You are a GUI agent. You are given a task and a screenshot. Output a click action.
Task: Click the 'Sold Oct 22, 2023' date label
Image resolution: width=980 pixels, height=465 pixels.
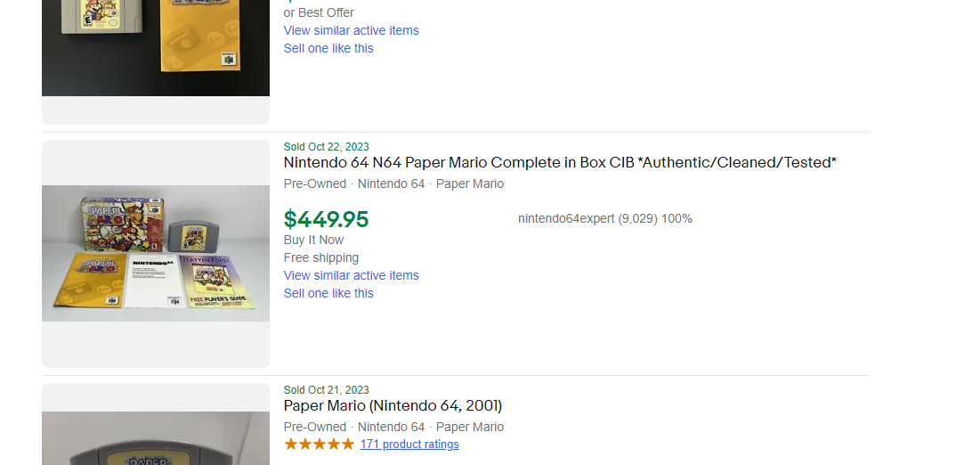pyautogui.click(x=327, y=147)
